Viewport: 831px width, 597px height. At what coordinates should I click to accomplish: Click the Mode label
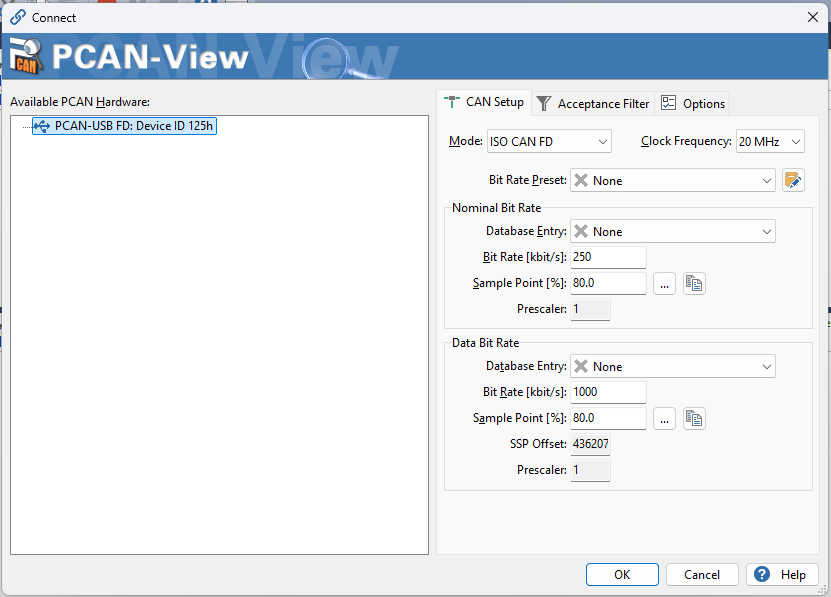[x=466, y=141]
